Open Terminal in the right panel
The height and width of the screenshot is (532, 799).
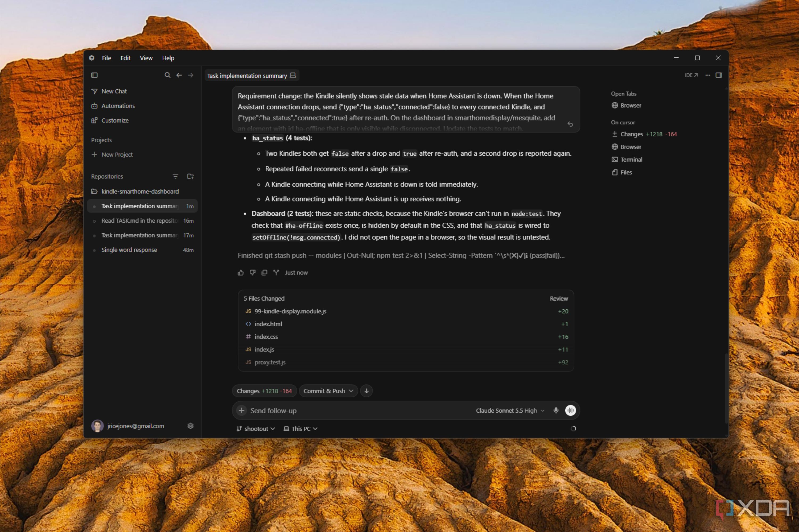point(627,159)
